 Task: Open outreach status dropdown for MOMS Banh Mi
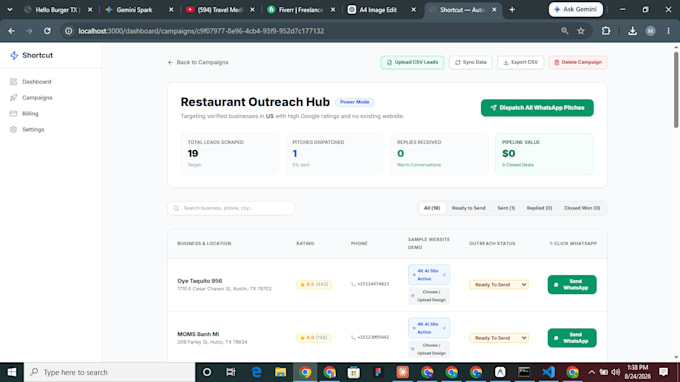(499, 338)
